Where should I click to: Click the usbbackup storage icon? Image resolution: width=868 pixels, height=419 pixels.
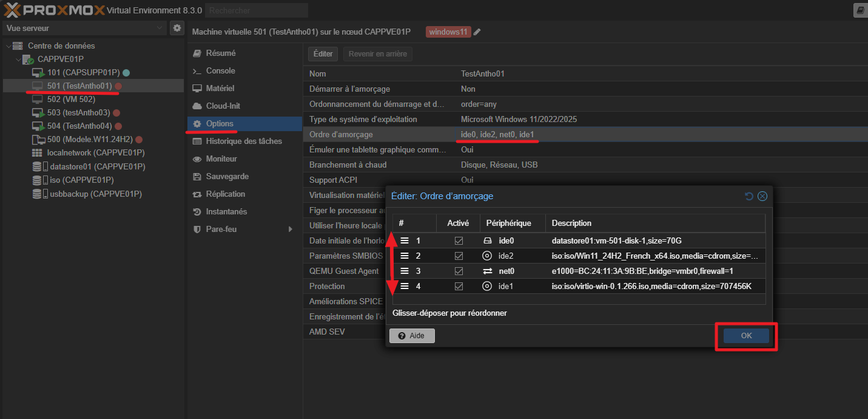click(x=39, y=194)
